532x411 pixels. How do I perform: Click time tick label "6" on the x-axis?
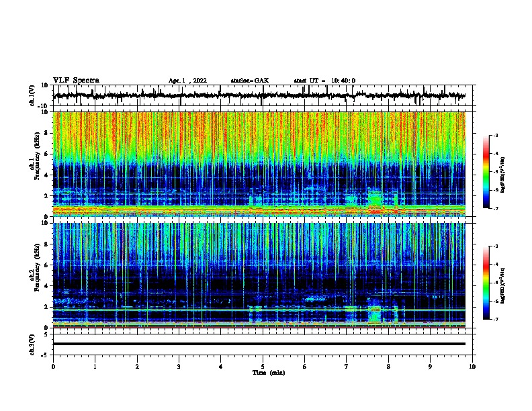click(305, 366)
